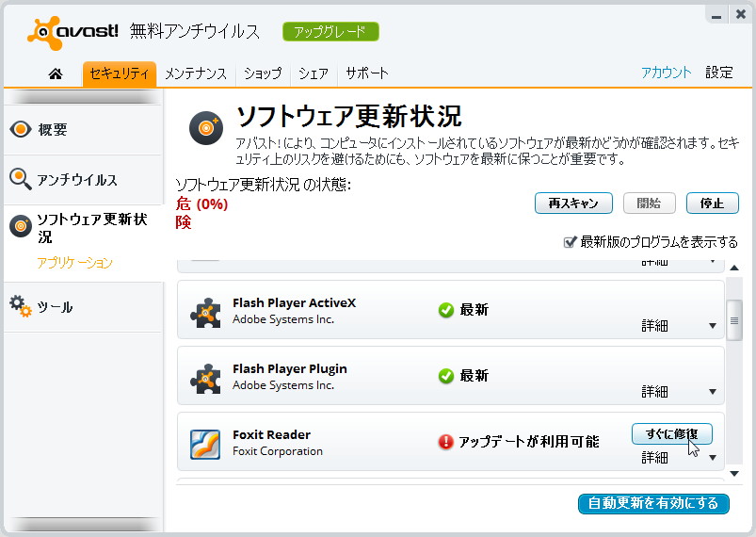Click green check status for Flash Player ActiveX

point(446,310)
